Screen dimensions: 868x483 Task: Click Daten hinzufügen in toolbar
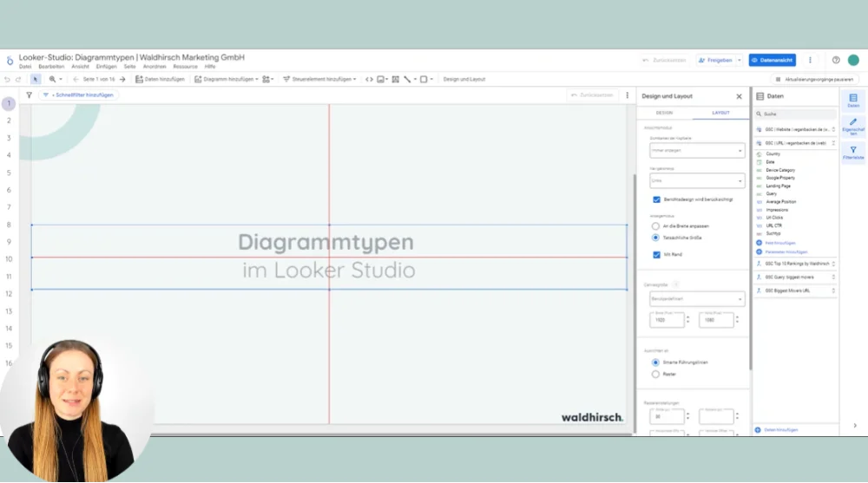point(160,79)
